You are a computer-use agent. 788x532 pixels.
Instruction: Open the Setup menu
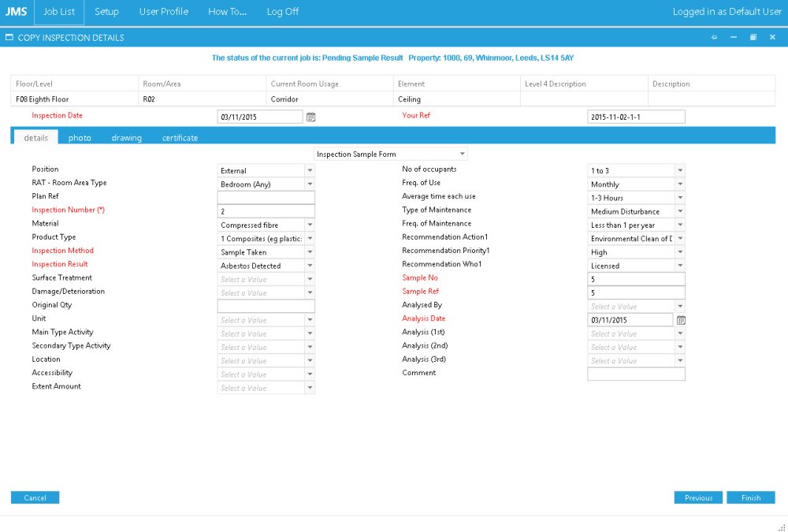click(x=106, y=12)
